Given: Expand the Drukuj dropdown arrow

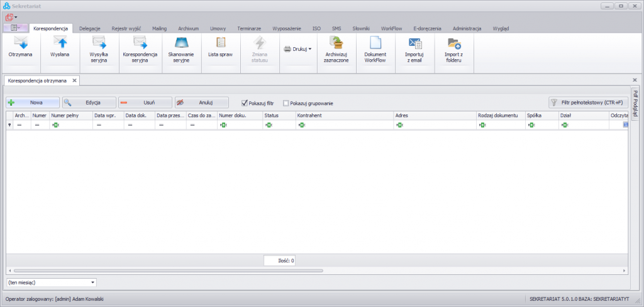Looking at the screenshot, I should [x=310, y=48].
